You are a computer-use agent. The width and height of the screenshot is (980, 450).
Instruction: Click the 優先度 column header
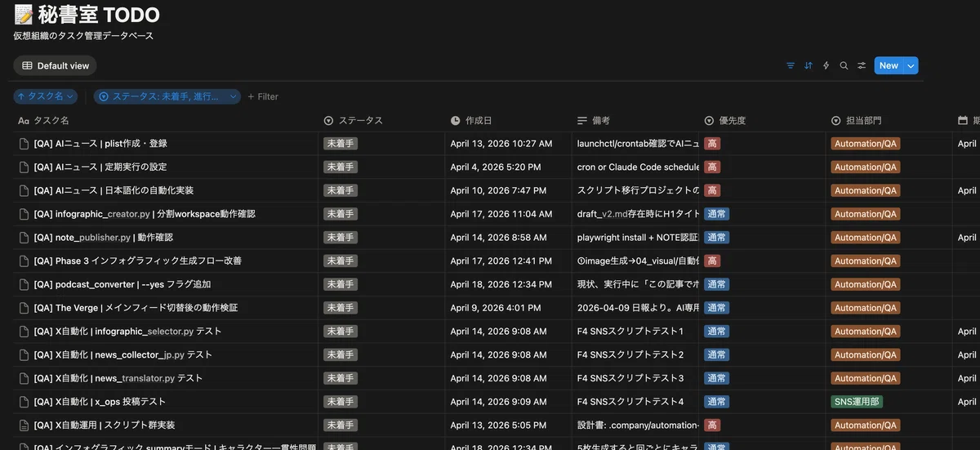[725, 120]
